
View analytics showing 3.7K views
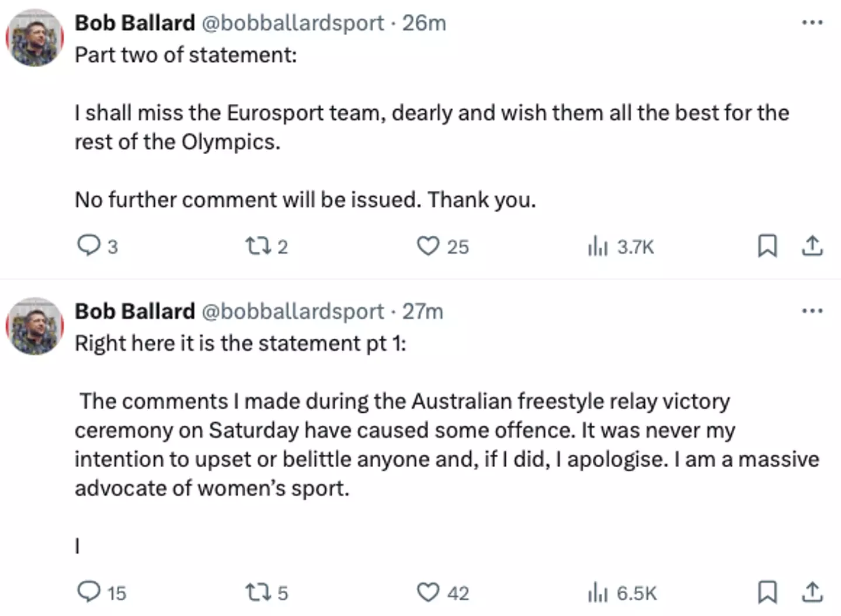pyautogui.click(x=597, y=246)
